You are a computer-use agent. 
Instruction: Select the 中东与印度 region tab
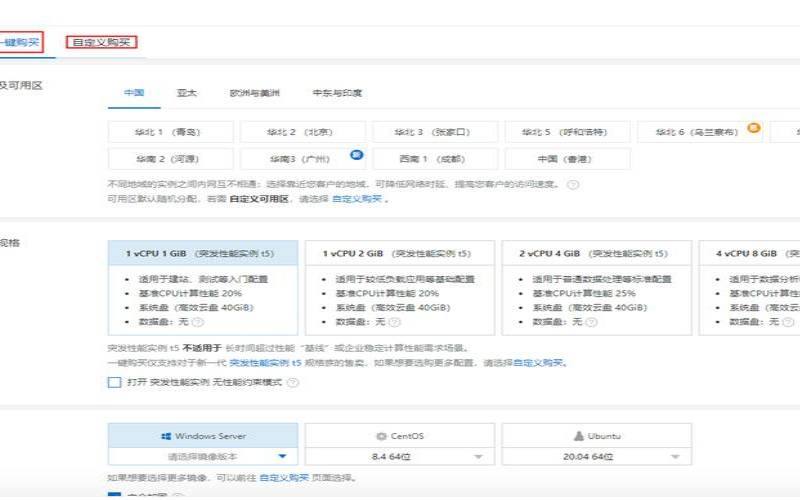pos(337,93)
